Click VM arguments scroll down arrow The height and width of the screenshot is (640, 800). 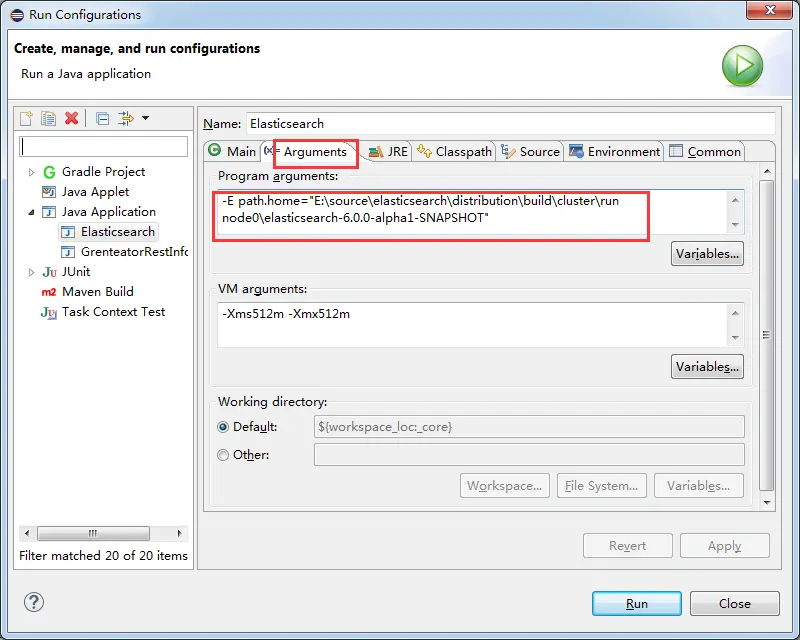pos(735,337)
